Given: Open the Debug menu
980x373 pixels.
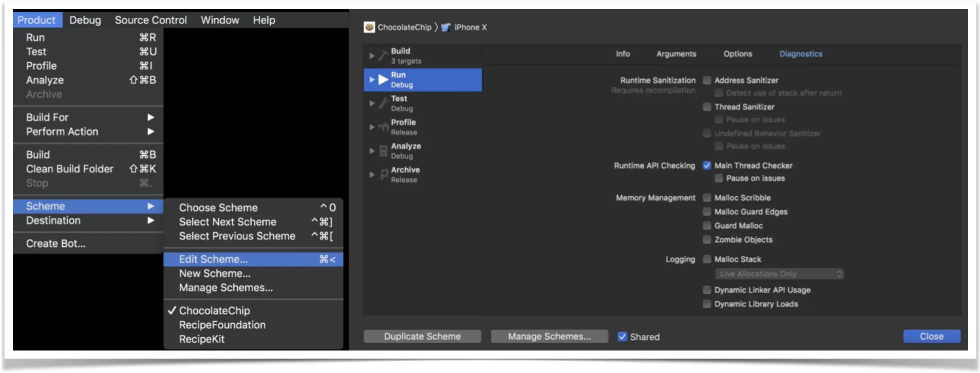Looking at the screenshot, I should tap(85, 20).
